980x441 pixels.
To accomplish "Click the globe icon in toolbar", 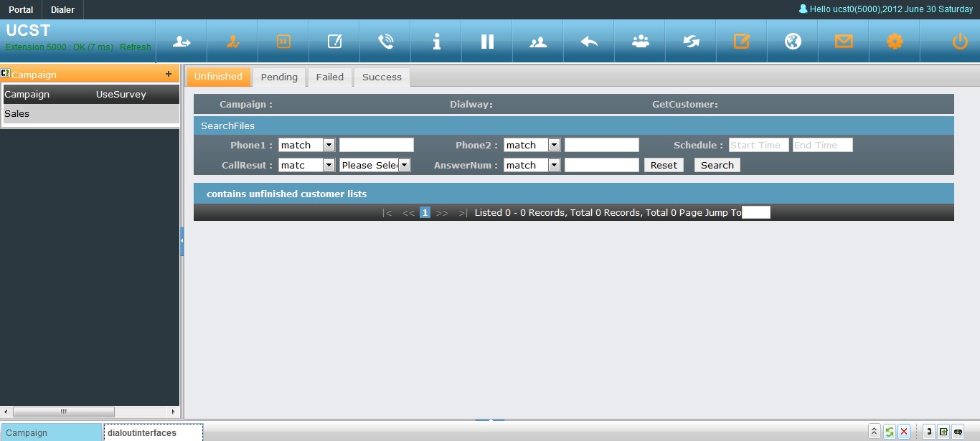I will [x=793, y=42].
